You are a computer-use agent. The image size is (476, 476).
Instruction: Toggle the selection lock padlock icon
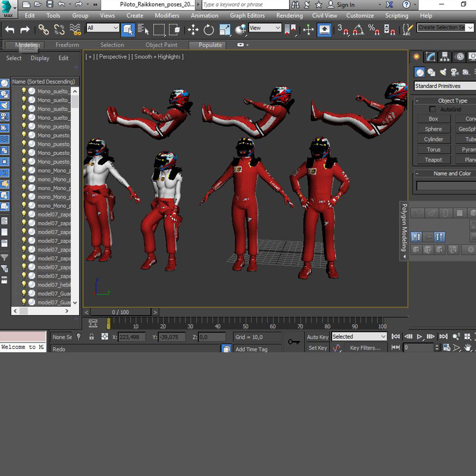(91, 337)
